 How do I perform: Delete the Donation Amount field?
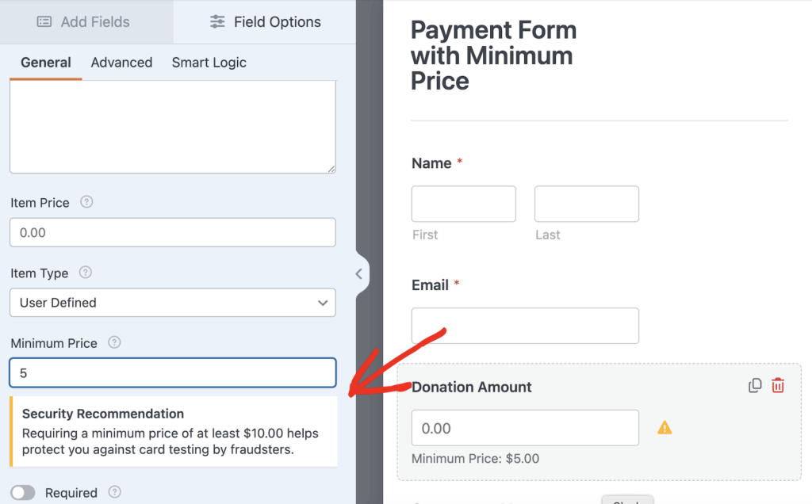[779, 386]
